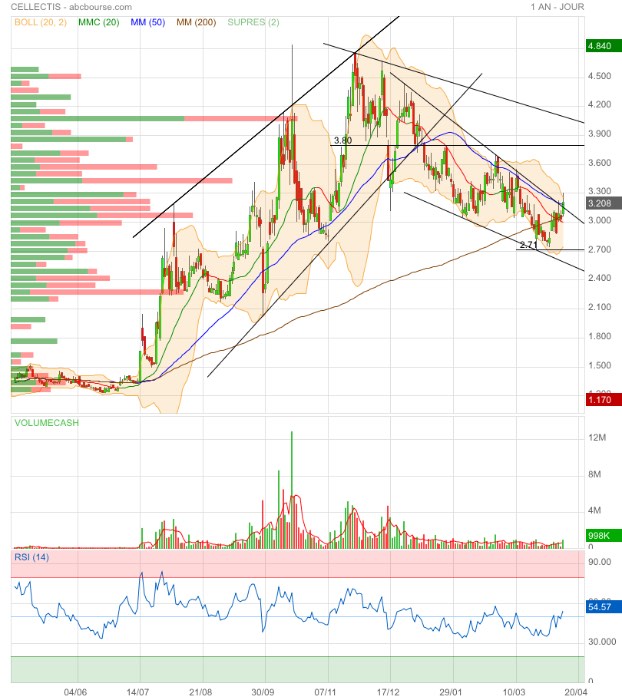Click the 10/03 date axis label
The width and height of the screenshot is (622, 700).
[513, 692]
